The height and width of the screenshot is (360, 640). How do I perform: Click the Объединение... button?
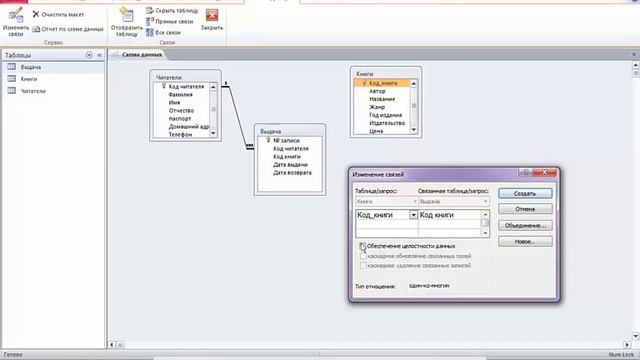(x=525, y=225)
